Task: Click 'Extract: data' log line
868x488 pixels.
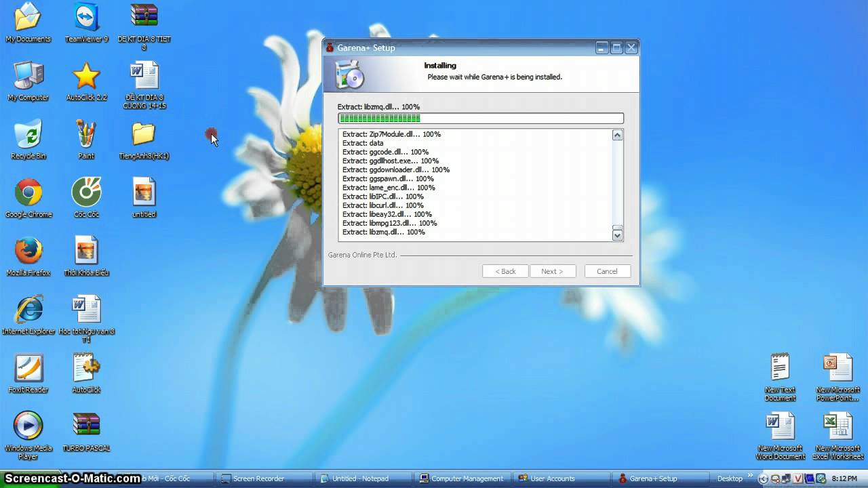Action: 363,143
